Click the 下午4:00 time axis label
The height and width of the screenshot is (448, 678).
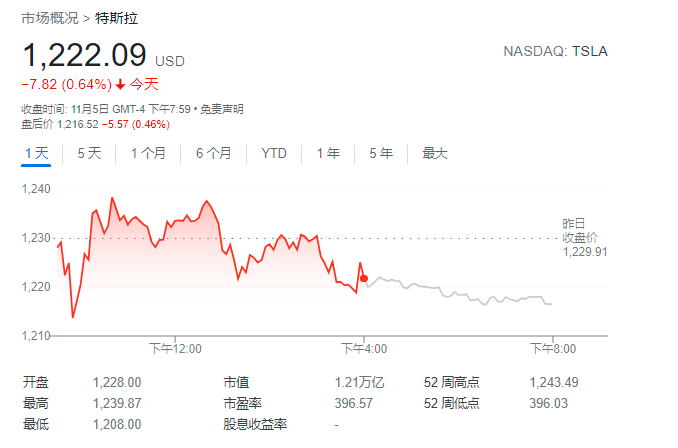tap(364, 349)
